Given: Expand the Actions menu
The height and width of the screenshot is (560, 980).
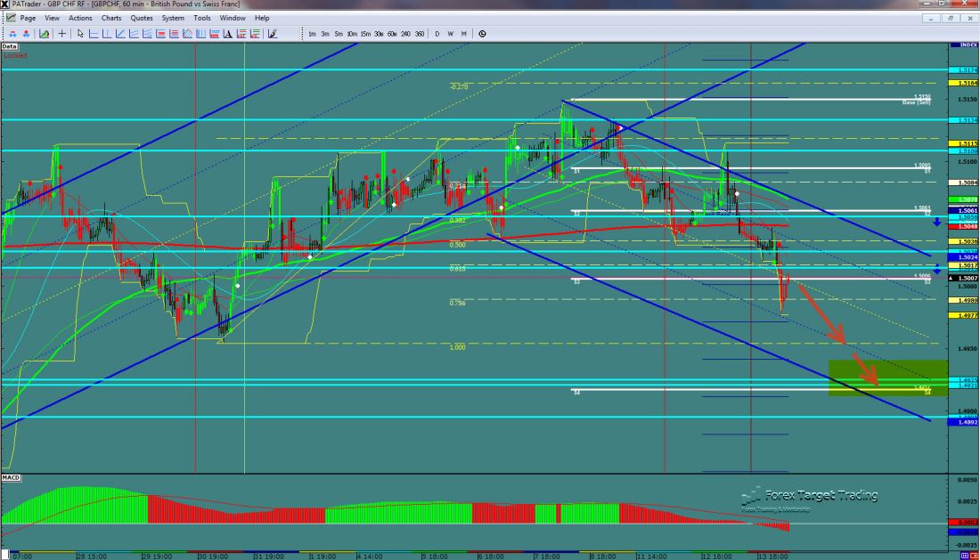Looking at the screenshot, I should tap(80, 18).
